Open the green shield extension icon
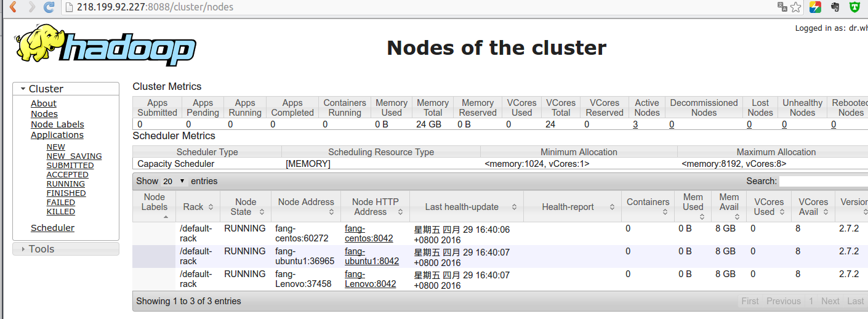Screen dimensions: 868x319 tap(855, 7)
